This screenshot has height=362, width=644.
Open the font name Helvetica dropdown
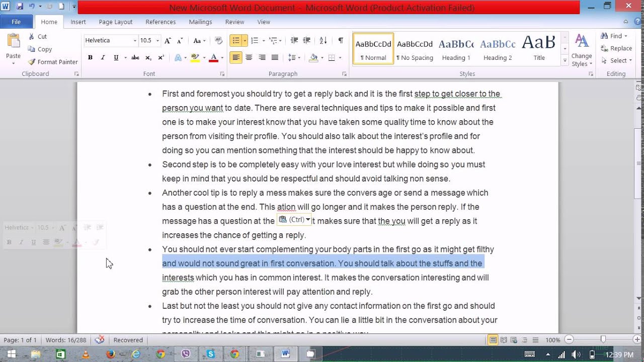[x=135, y=41]
